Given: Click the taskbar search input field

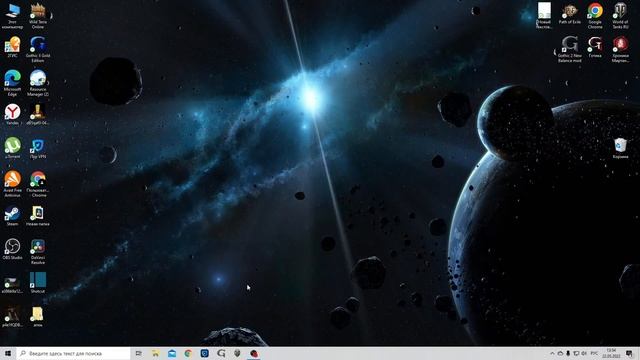Looking at the screenshot, I should click(73, 353).
